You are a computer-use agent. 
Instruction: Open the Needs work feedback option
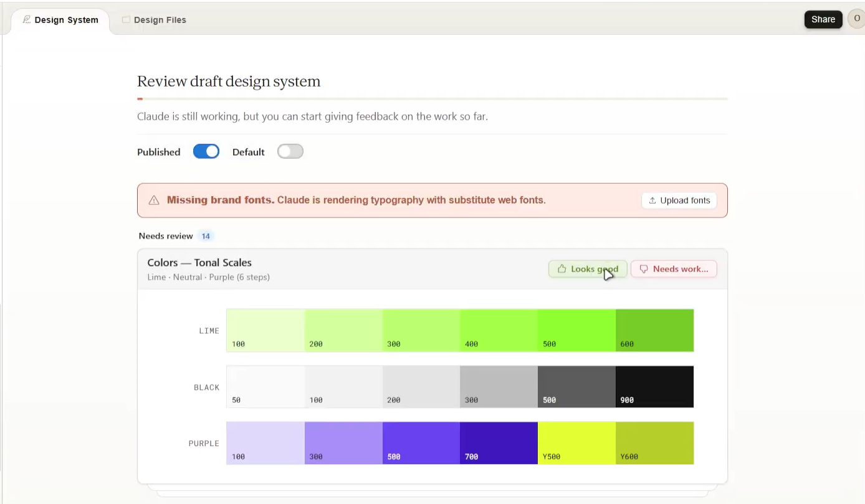tap(674, 269)
